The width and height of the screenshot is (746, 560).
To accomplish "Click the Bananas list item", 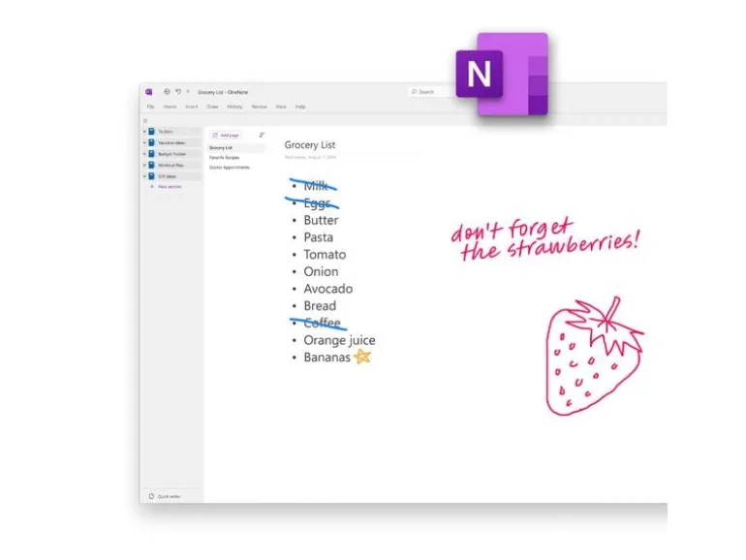I will (x=326, y=358).
